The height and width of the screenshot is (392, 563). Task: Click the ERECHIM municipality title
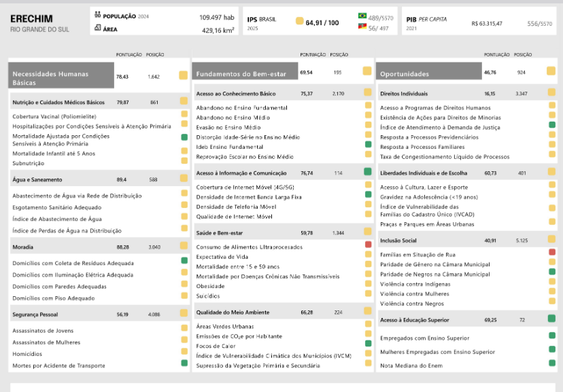point(31,18)
